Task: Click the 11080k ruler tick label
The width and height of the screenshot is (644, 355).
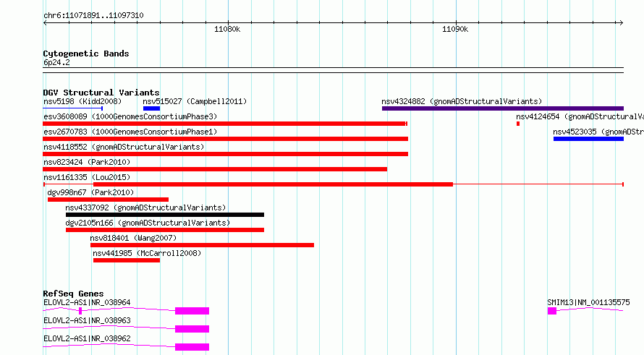Action: [227, 29]
